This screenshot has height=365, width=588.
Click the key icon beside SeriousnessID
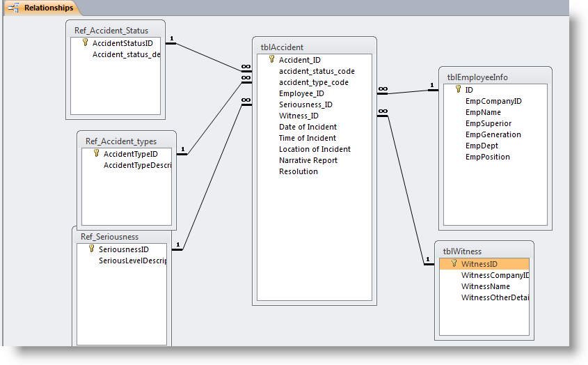pyautogui.click(x=91, y=249)
